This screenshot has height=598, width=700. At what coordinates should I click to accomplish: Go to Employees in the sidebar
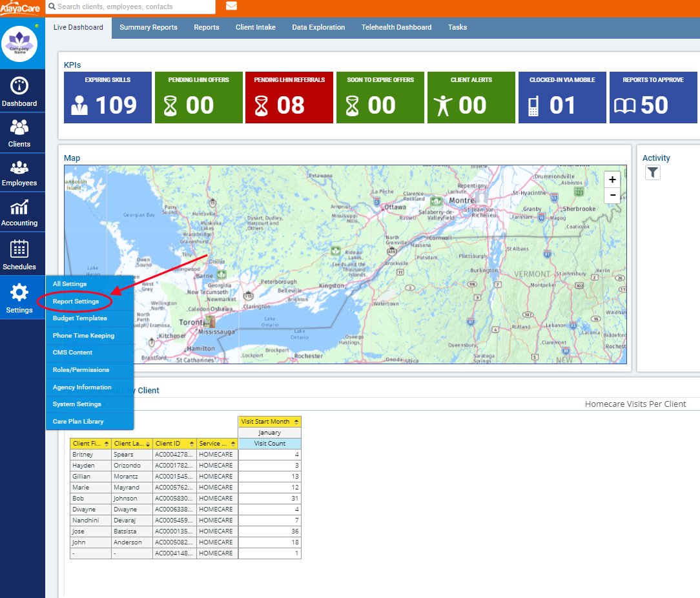click(19, 168)
